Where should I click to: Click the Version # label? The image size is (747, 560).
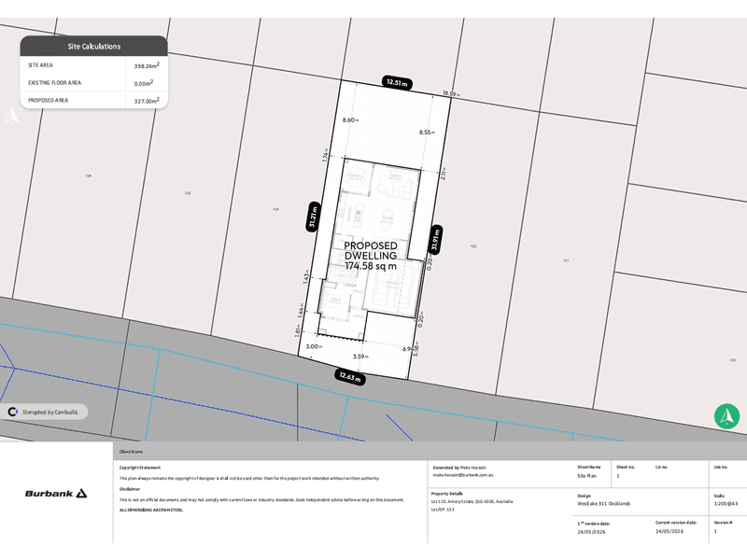pyautogui.click(x=723, y=523)
